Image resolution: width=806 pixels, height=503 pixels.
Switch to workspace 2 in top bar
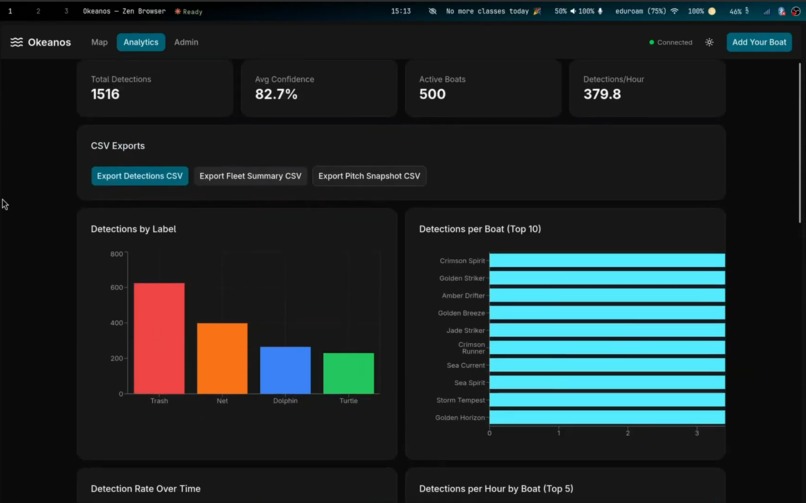tap(38, 11)
